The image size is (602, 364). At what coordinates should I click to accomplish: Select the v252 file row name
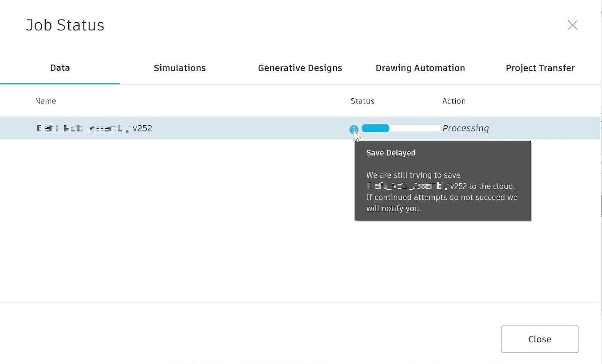(93, 128)
